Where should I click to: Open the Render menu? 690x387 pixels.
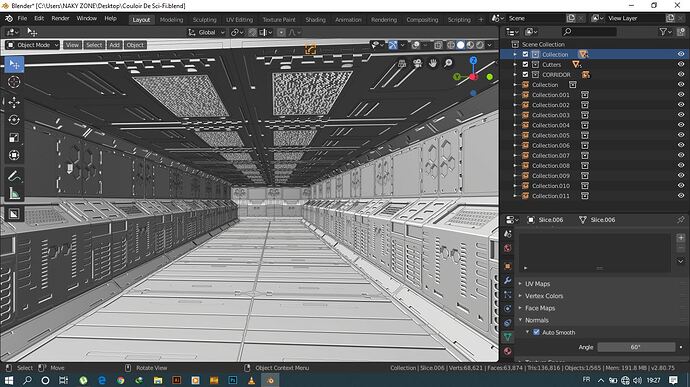tap(60, 18)
